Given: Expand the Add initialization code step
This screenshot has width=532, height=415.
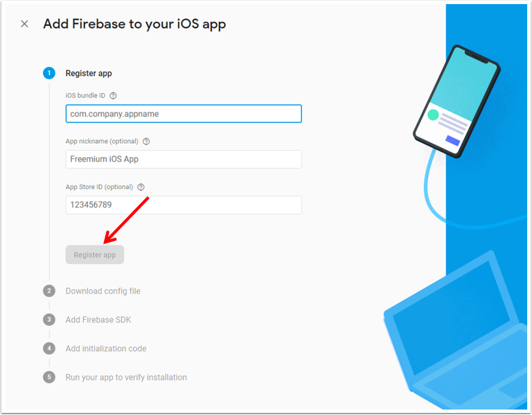Looking at the screenshot, I should (x=106, y=349).
